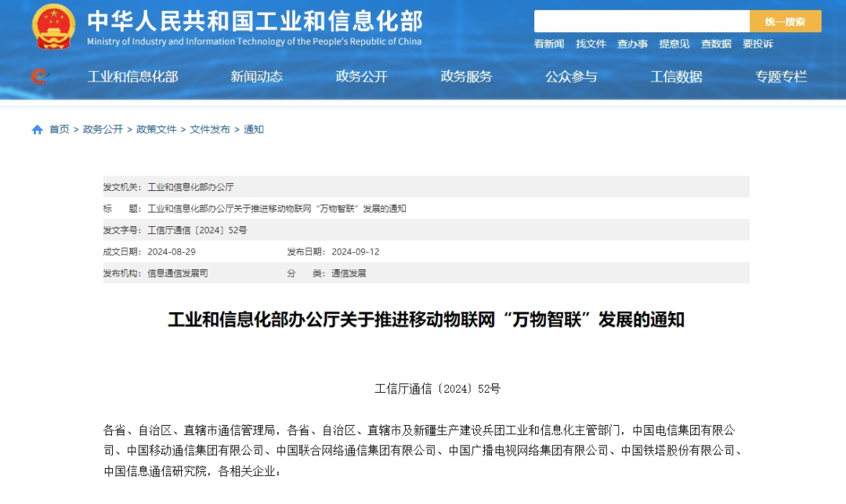The image size is (846, 504).
Task: Click centered document number below headline
Action: pos(438,389)
